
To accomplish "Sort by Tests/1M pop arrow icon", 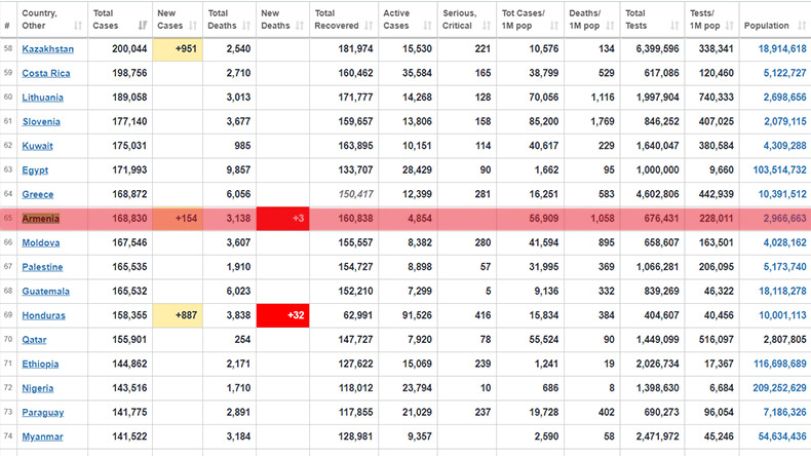I will (729, 25).
